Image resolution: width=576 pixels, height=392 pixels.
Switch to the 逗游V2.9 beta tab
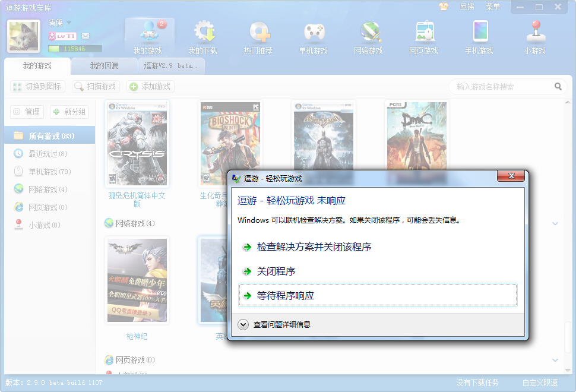click(171, 66)
